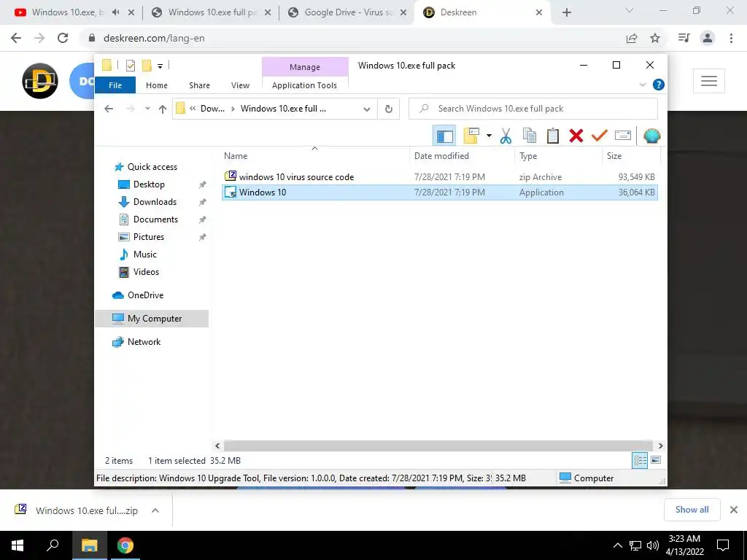
Task: Toggle the navigation pane toolbar button
Action: [x=444, y=136]
